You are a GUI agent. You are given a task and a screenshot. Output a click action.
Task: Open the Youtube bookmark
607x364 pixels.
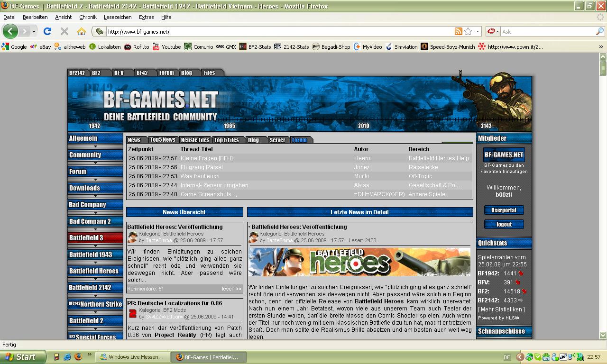[166, 46]
